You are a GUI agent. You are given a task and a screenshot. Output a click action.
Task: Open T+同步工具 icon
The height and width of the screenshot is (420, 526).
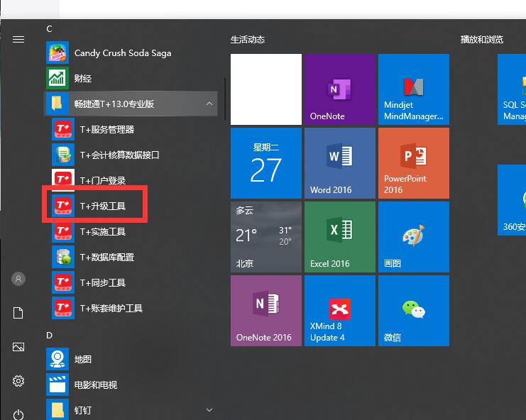point(63,282)
